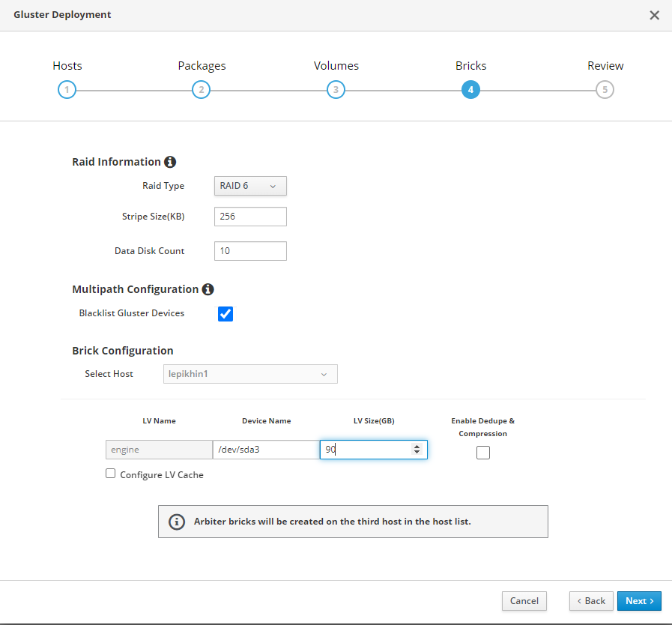The image size is (672, 625).
Task: Click the /dev/sda3 Device Name field
Action: [266, 450]
